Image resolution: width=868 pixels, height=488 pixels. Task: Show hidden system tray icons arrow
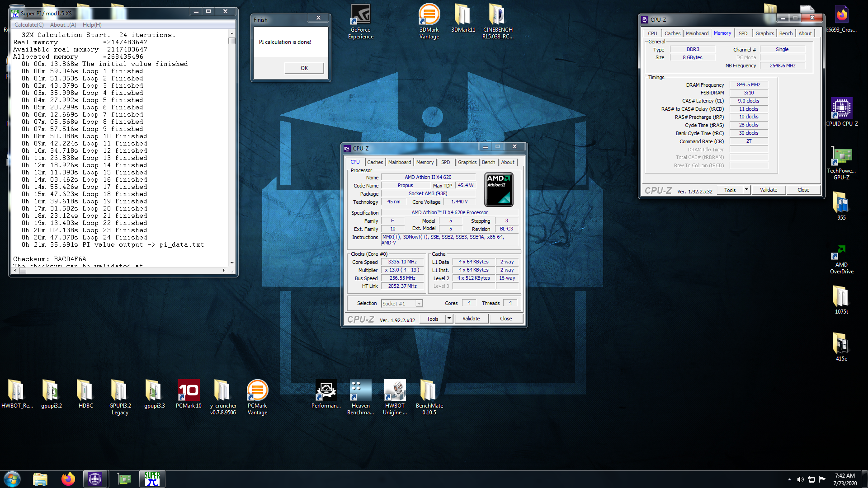click(789, 479)
